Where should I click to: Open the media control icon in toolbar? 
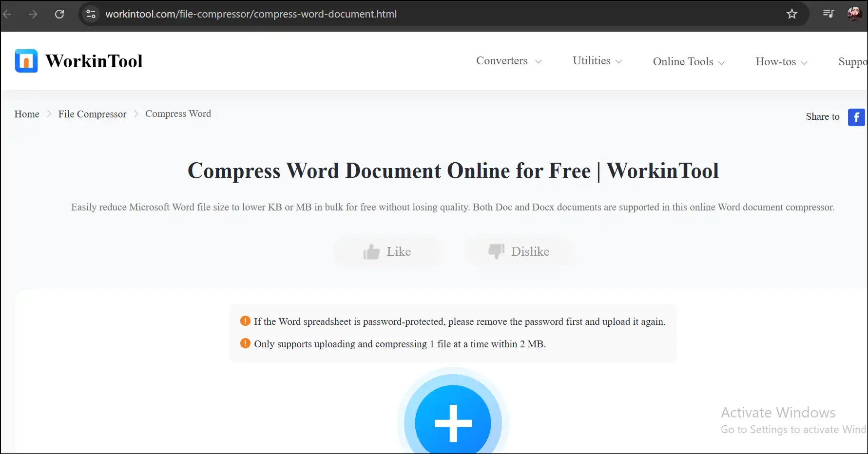(x=829, y=14)
